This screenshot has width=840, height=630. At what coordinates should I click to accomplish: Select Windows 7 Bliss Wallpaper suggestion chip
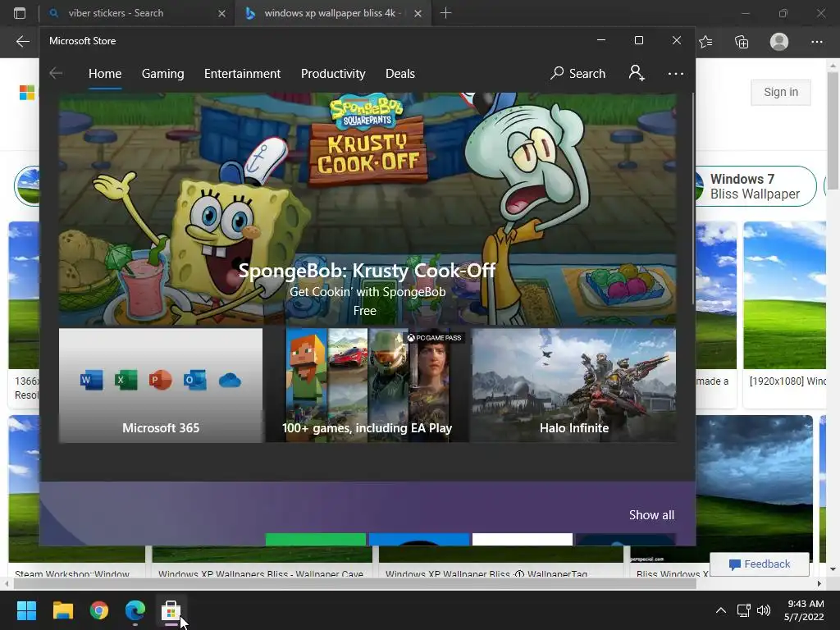coord(756,186)
